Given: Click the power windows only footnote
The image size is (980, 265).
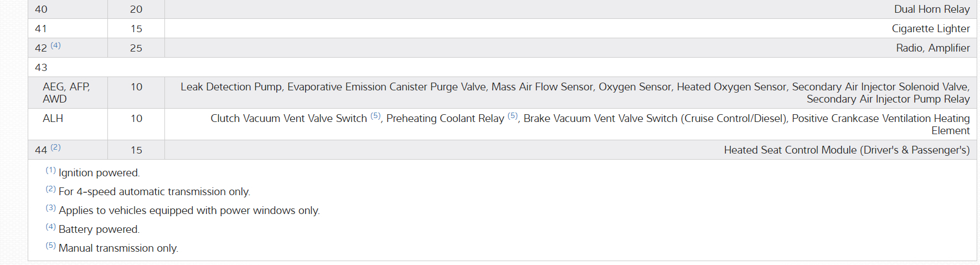Looking at the screenshot, I should [189, 211].
